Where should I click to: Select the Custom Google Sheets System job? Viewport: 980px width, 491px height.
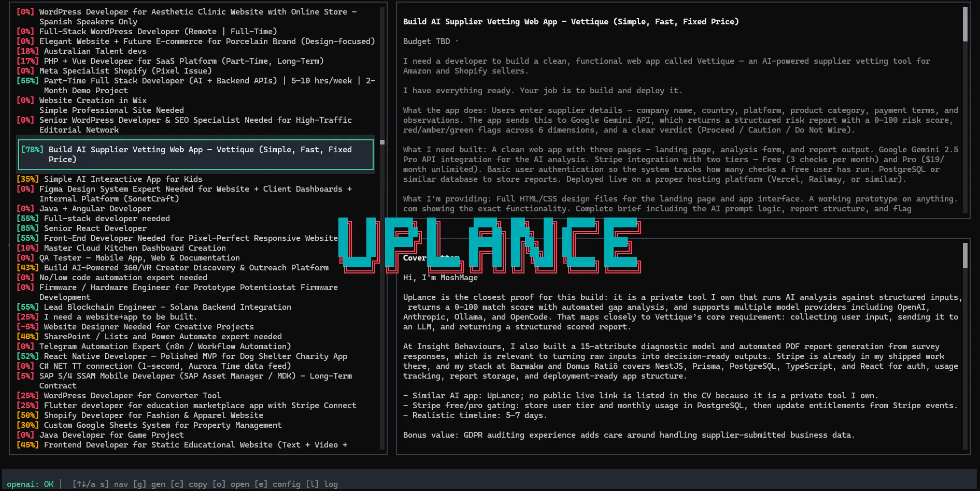(196, 425)
